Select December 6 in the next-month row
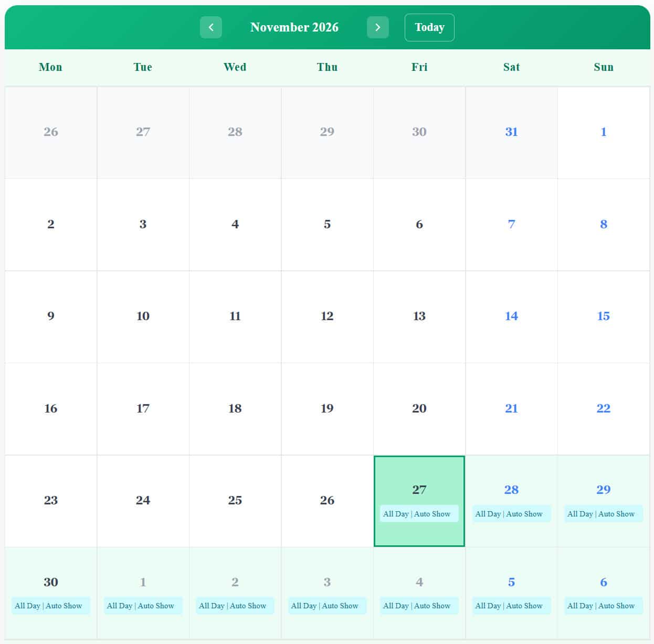Viewport: 654px width, 644px height. pos(603,582)
